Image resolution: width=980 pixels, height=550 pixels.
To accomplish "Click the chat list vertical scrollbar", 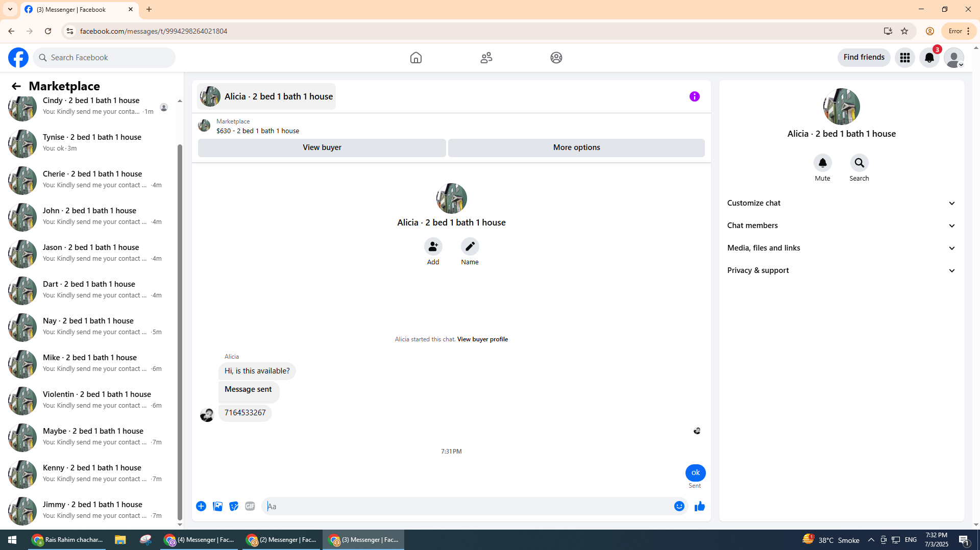I will 180,332.
